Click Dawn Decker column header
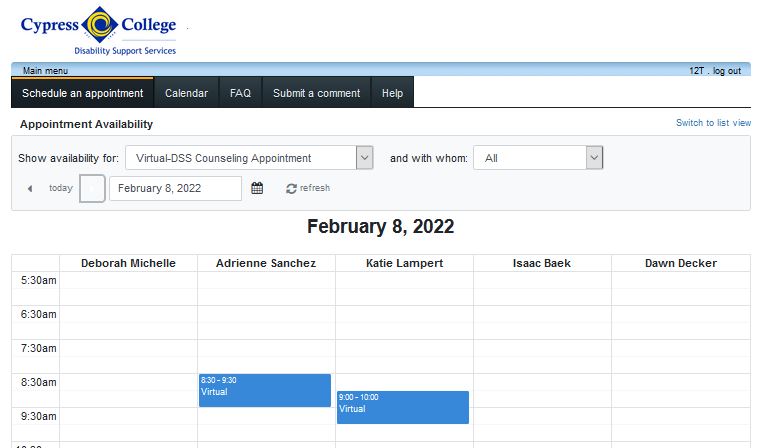 point(681,263)
